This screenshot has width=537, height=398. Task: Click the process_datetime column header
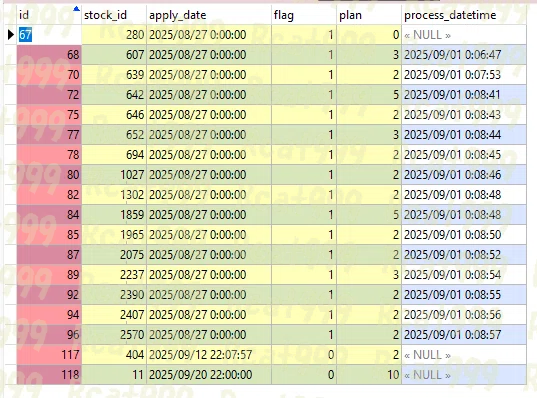point(464,15)
